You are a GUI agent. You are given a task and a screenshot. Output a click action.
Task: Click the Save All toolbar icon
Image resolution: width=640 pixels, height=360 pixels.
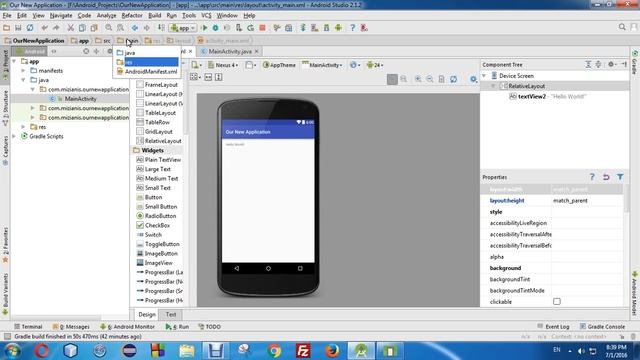click(x=18, y=28)
